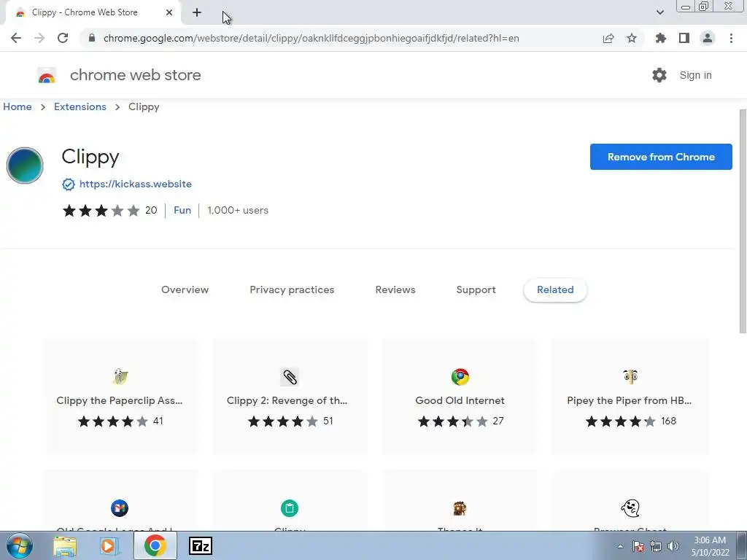The image size is (747, 560).
Task: Click the Chrome taskbar icon
Action: 155,545
